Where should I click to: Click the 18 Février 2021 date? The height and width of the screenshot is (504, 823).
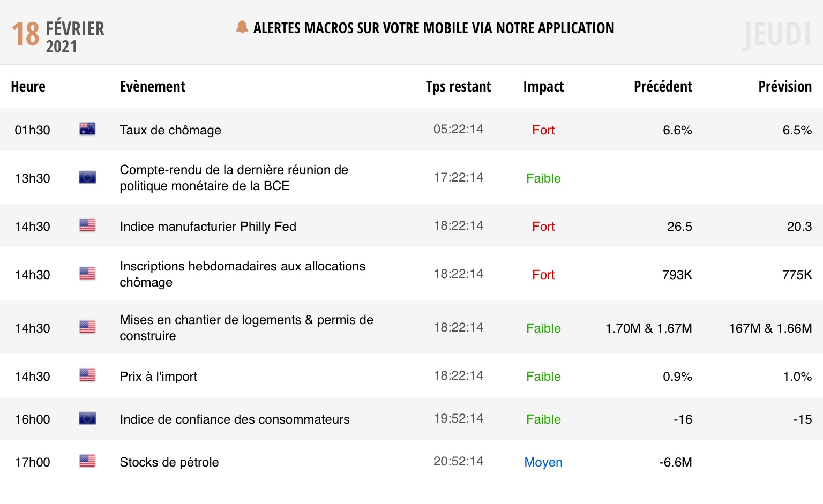[x=58, y=35]
